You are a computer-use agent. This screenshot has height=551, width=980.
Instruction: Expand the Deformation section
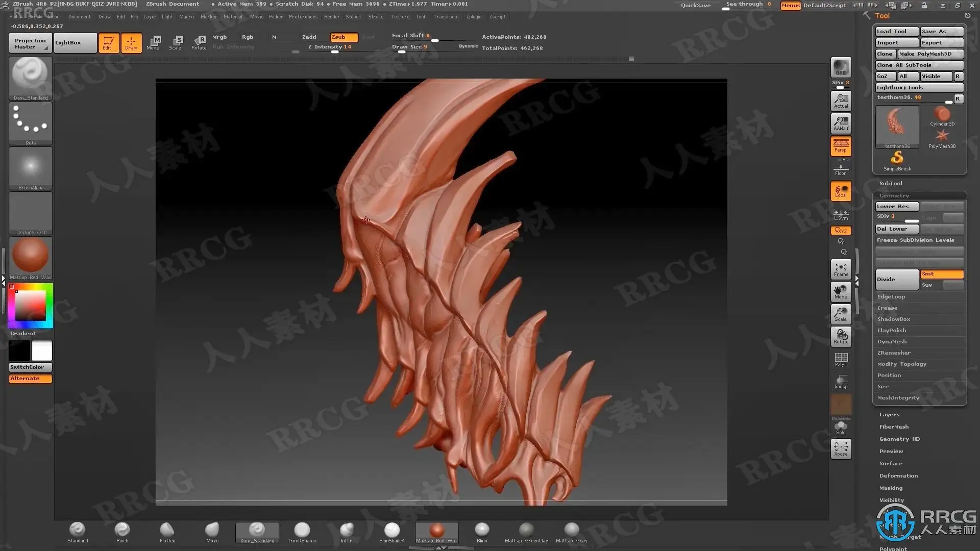[898, 475]
